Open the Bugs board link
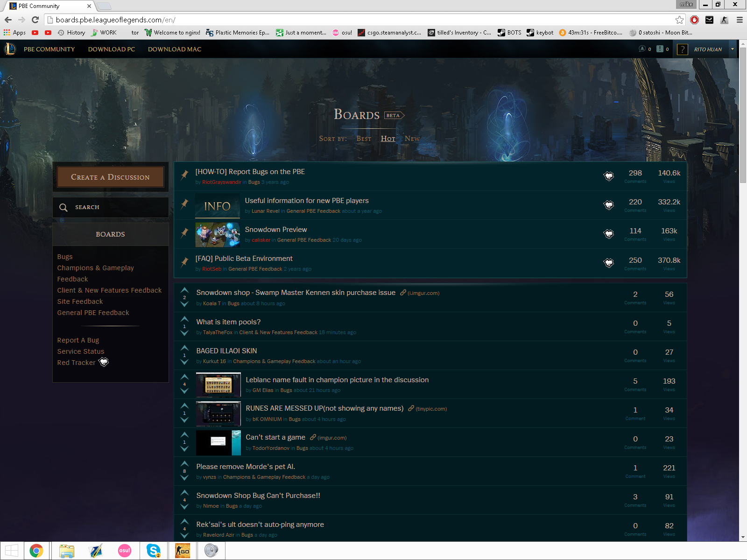Screen dimensions: 747x560 coord(65,257)
